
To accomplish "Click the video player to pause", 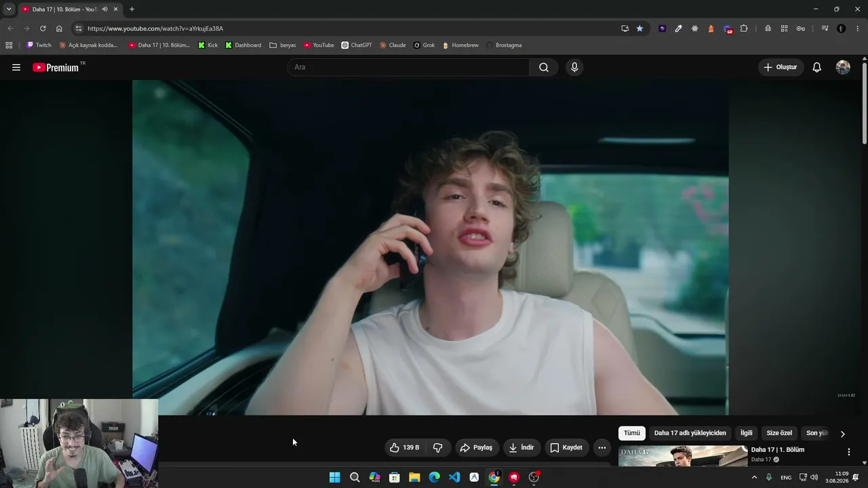I will coord(431,247).
